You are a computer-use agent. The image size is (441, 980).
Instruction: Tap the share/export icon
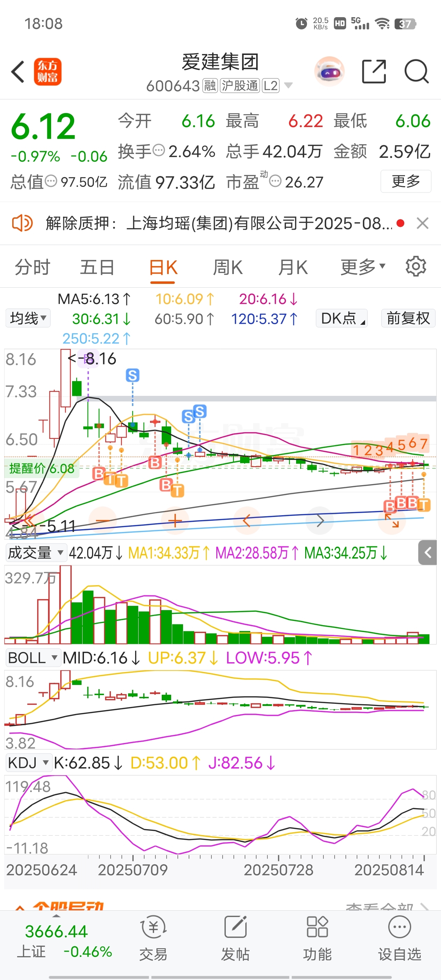click(x=374, y=71)
